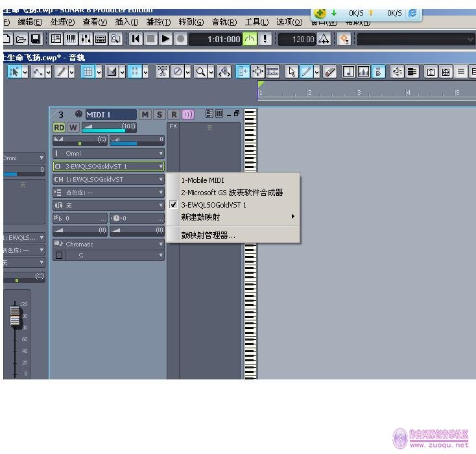Adjust MIDI 1 pan slider (C)
The width and height of the screenshot is (476, 454).
(x=80, y=141)
